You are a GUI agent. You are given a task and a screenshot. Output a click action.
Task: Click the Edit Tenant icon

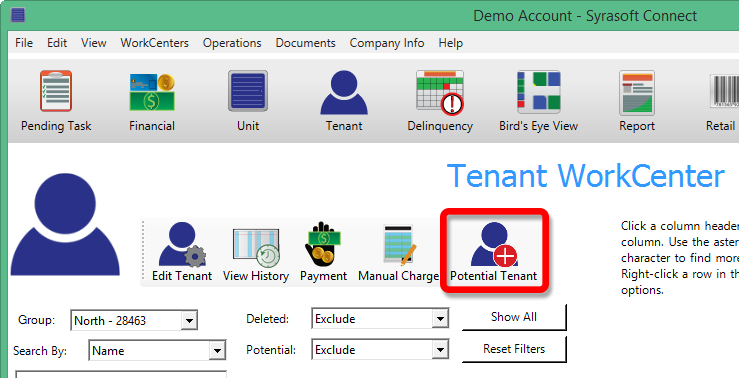182,245
